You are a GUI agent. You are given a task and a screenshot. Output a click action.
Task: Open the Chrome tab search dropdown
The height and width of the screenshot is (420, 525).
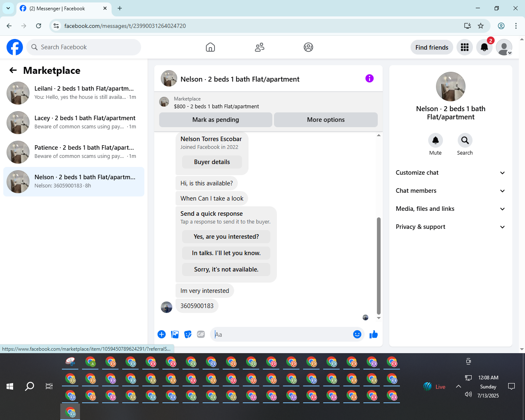point(8,8)
